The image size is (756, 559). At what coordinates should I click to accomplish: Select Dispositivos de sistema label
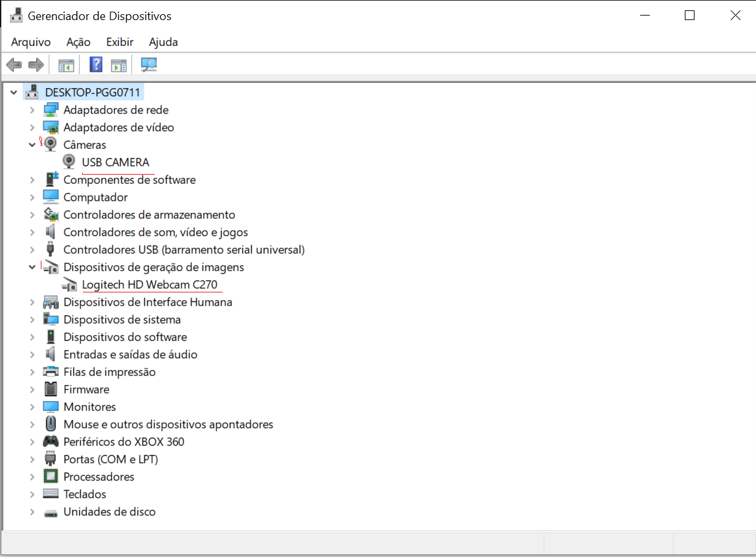(x=122, y=320)
